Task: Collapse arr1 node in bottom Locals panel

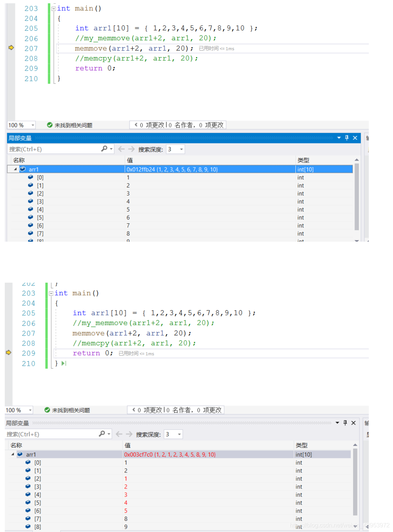Action: (13, 454)
